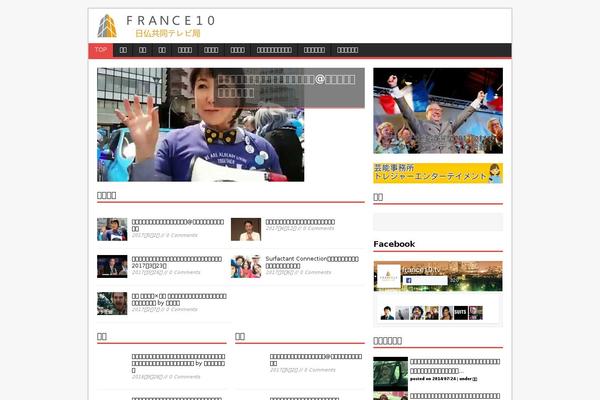Viewport: 600px width, 400px height.
Task: Click the France10 profile logo in Facebook widget
Action: point(388,276)
